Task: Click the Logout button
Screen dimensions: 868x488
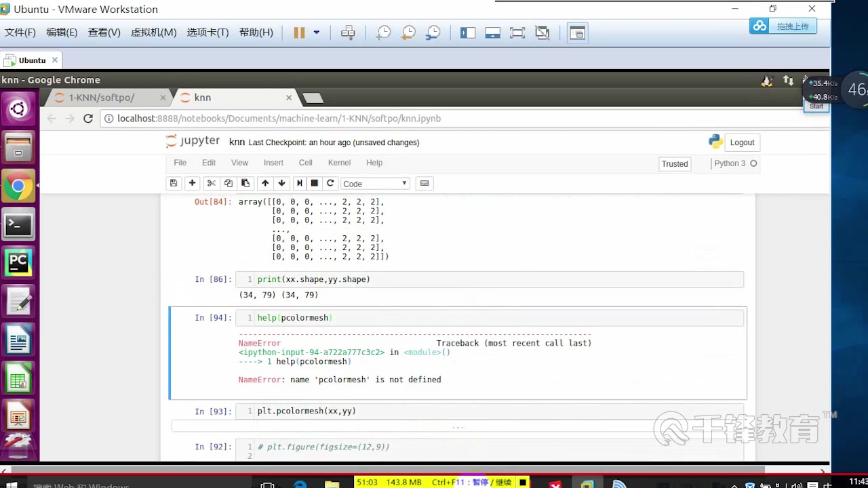Action: pyautogui.click(x=741, y=142)
